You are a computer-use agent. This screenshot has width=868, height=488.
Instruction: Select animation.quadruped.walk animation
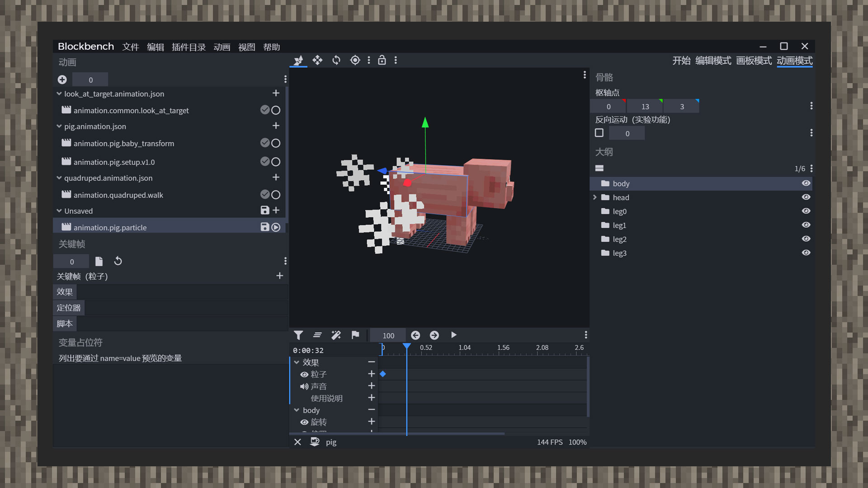(x=118, y=195)
